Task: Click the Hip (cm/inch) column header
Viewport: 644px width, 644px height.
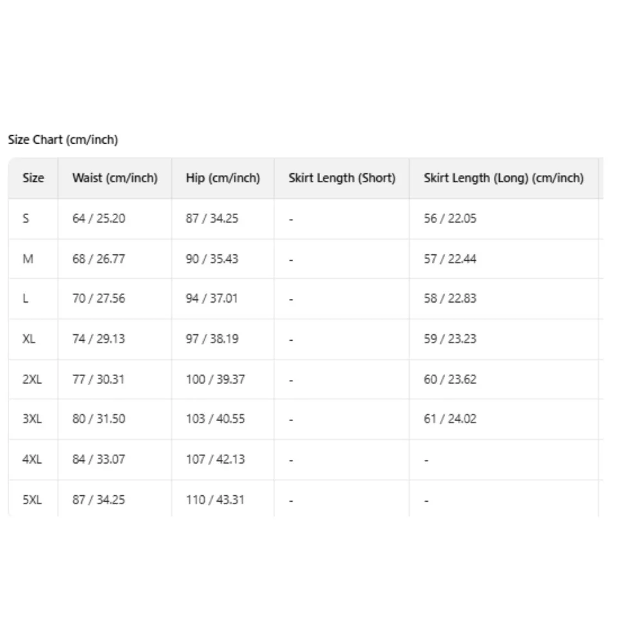Action: 223,178
